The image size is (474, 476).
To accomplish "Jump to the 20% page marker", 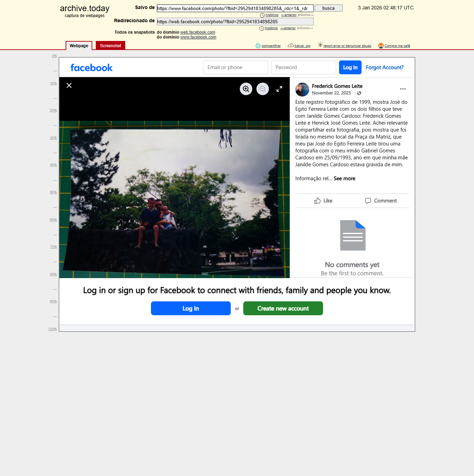I will point(53,110).
